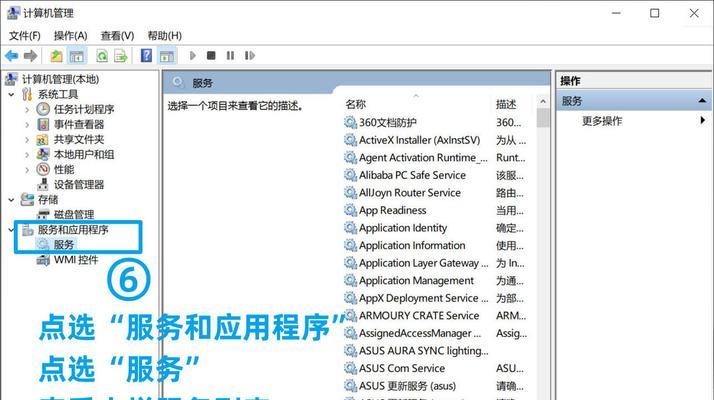Click the Start Service play icon
714x400 pixels.
click(x=193, y=56)
